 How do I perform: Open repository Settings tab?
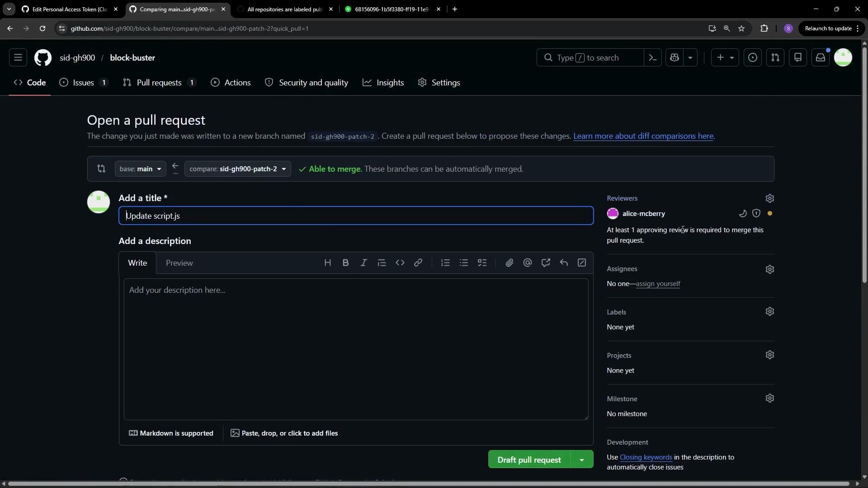point(439,83)
